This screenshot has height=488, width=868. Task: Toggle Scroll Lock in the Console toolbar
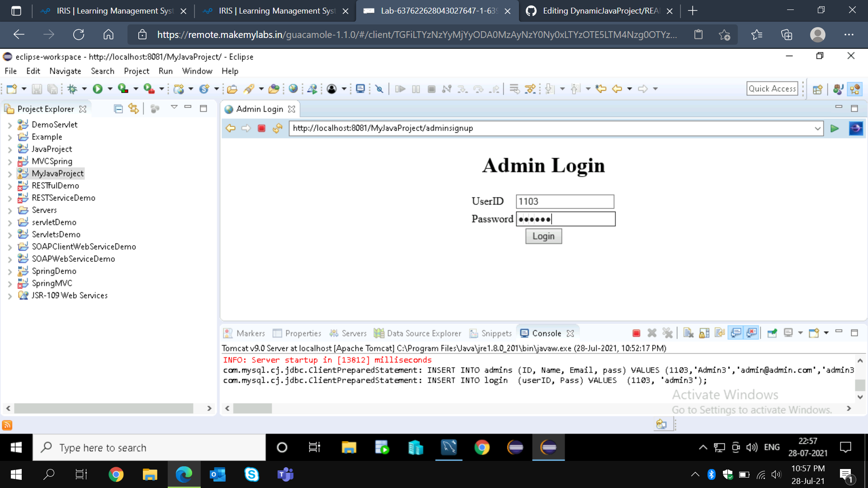pyautogui.click(x=704, y=333)
